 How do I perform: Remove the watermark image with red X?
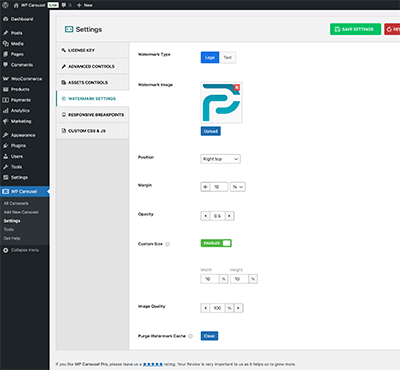[236, 87]
